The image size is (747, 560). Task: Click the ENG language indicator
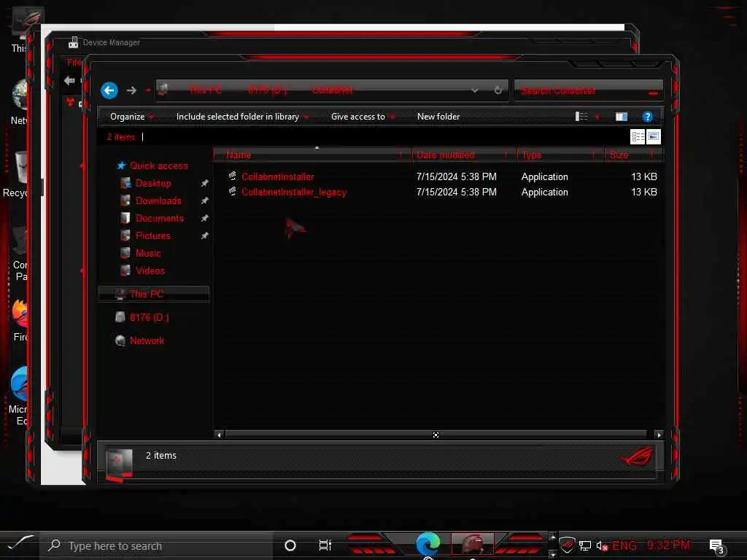[624, 545]
